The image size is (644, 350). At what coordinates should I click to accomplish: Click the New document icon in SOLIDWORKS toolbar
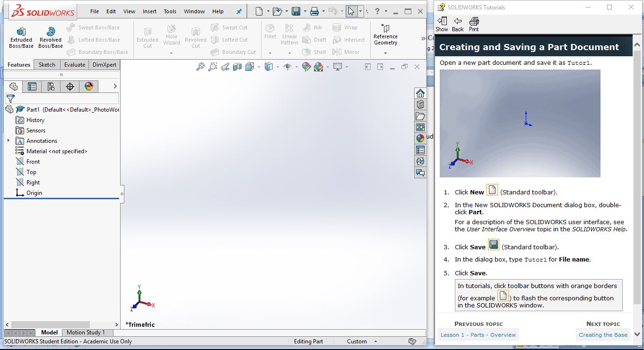coord(259,11)
